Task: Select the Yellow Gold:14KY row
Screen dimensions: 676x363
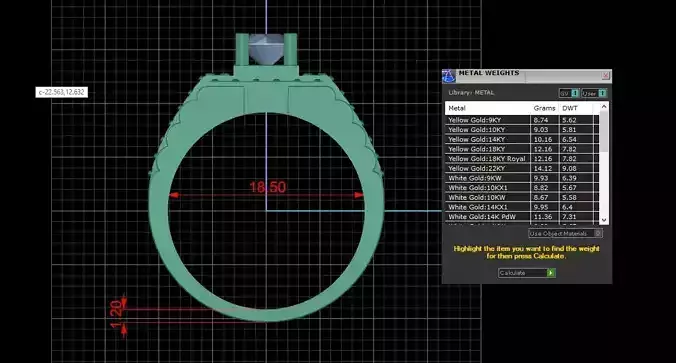Action: [522, 139]
